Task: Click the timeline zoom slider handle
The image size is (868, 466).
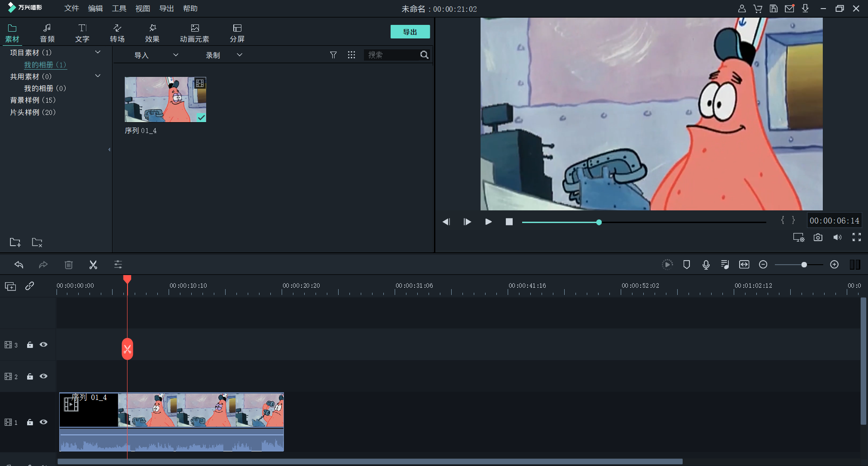Action: coord(804,265)
